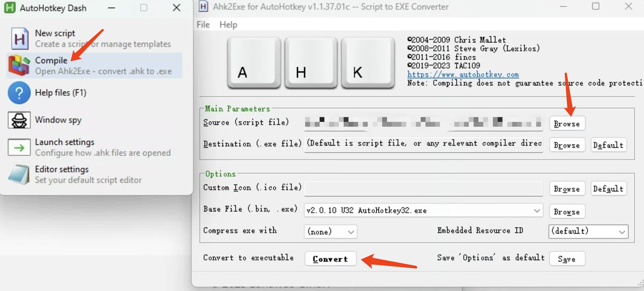Image resolution: width=644 pixels, height=291 pixels.
Task: Reset Destination with Default button
Action: [608, 145]
